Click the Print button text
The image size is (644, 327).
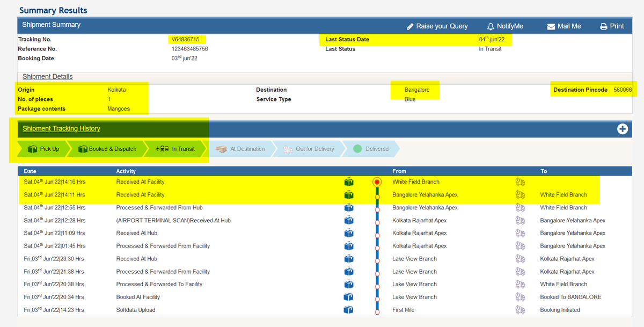pyautogui.click(x=617, y=26)
